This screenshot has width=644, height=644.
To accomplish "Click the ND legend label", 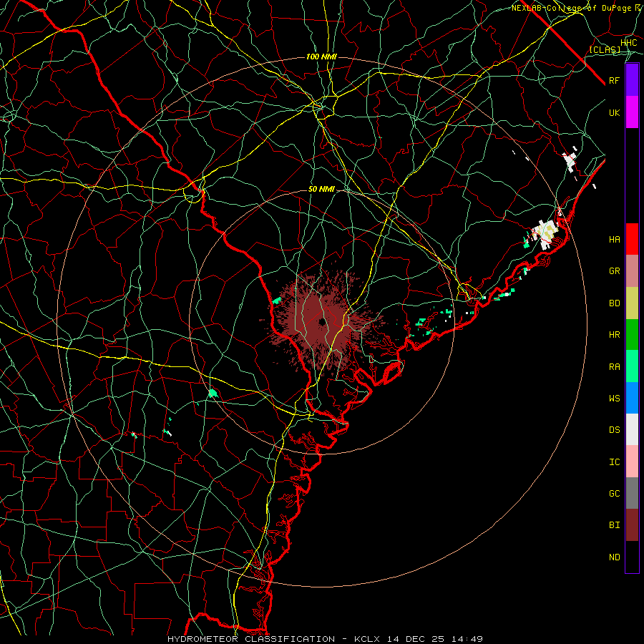I will pos(614,557).
